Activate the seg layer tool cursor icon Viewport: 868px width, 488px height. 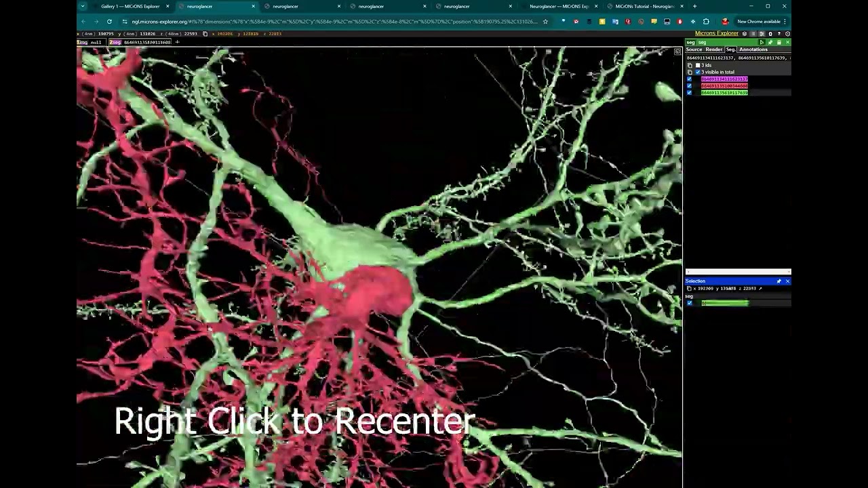[762, 43]
